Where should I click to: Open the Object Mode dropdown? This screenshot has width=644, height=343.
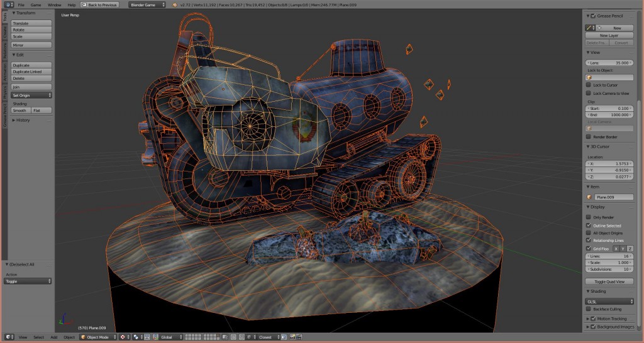point(98,337)
